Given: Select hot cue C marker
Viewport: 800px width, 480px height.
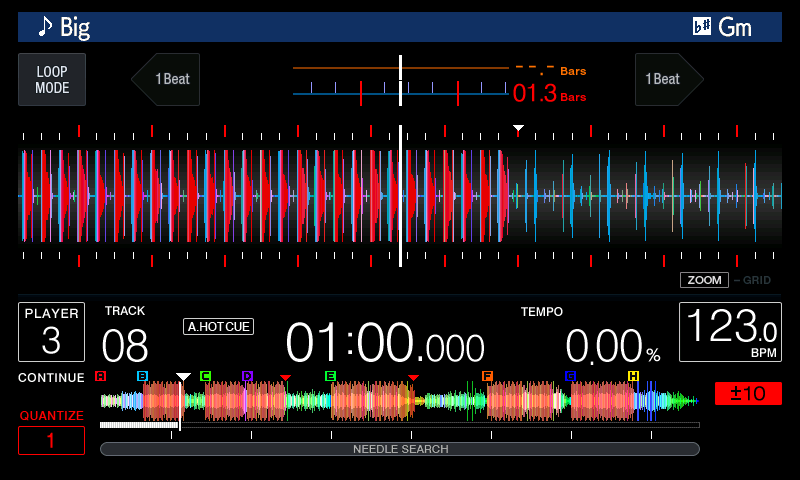Looking at the screenshot, I should [205, 376].
